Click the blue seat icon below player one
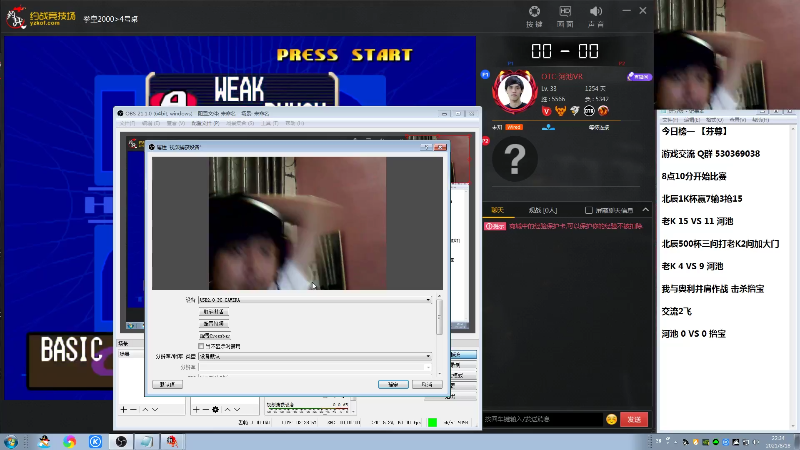The image size is (800, 450). 548,128
